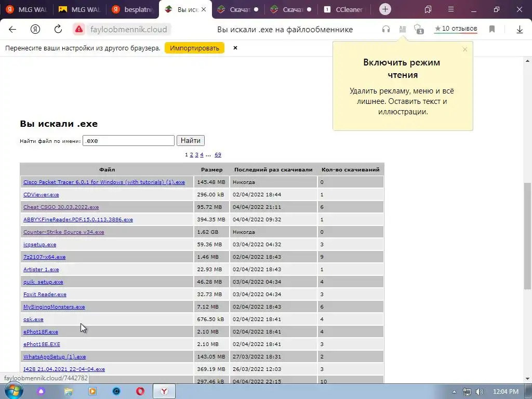This screenshot has width=532, height=399.
Task: Click the headphones read-aloud icon
Action: (x=386, y=30)
